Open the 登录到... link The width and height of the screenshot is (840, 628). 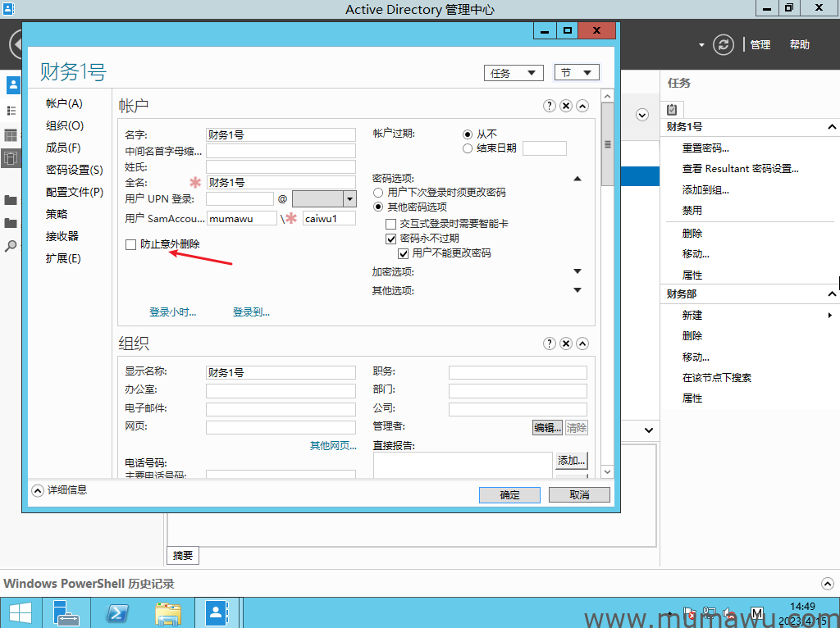(251, 312)
